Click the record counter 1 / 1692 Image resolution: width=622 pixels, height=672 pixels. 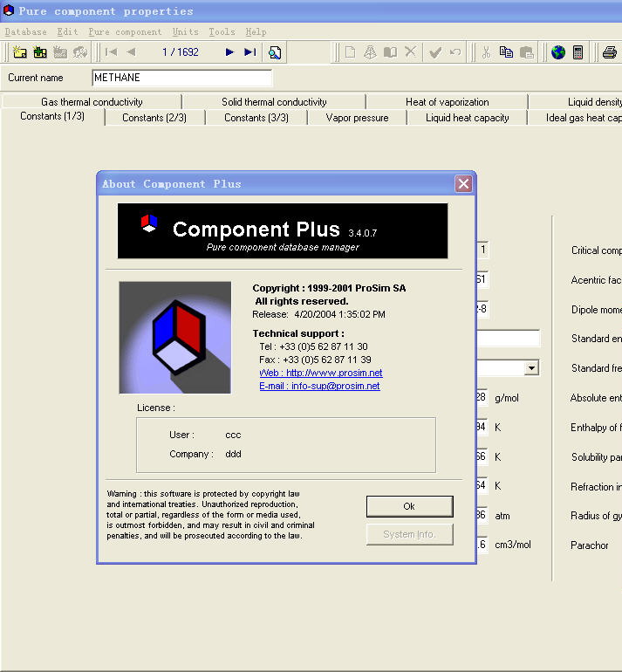181,52
